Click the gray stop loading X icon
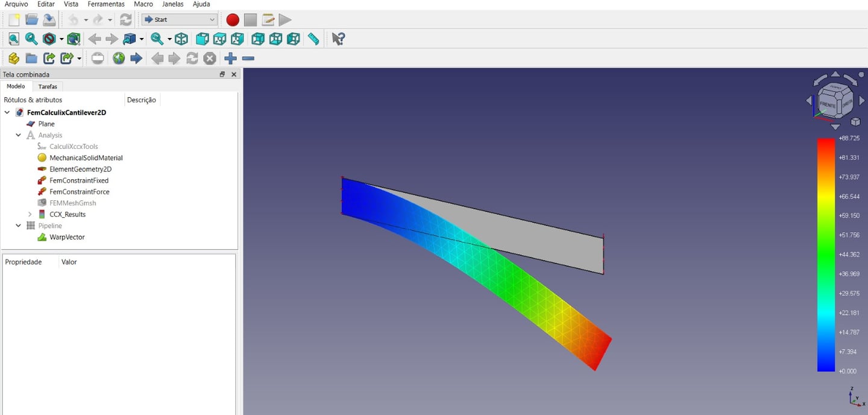 209,59
